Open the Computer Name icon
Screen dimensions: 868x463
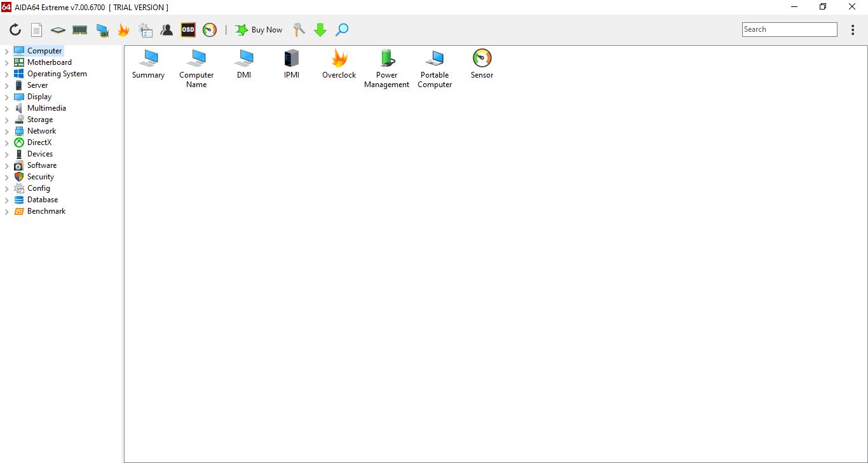click(x=196, y=69)
